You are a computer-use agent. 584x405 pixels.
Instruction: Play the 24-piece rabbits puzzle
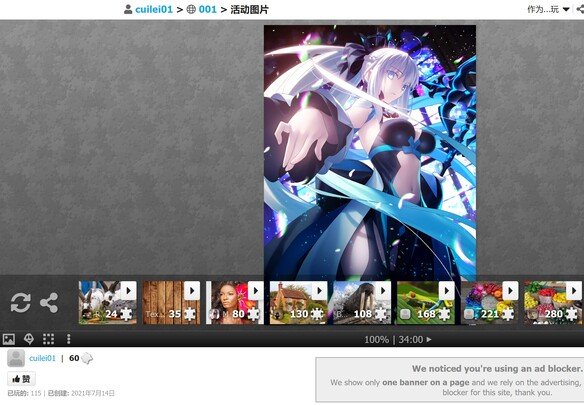click(x=128, y=291)
